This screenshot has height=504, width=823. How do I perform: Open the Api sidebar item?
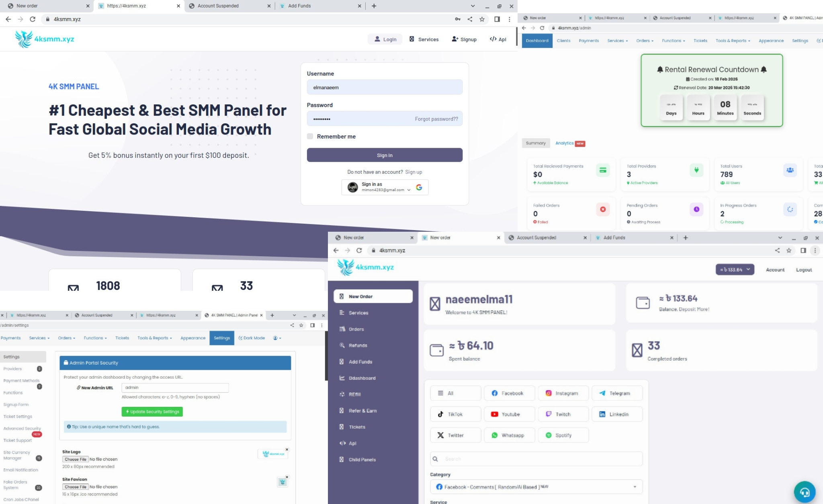pos(352,443)
